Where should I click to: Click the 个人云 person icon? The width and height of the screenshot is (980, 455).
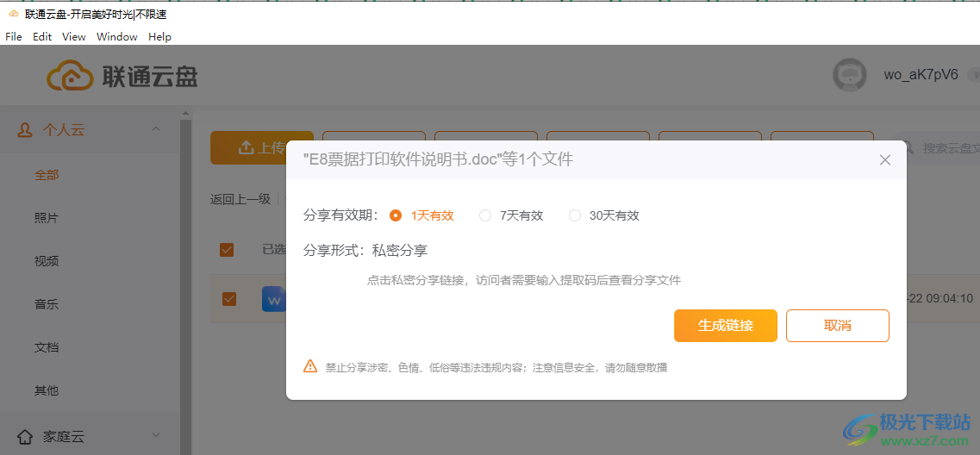tap(25, 130)
